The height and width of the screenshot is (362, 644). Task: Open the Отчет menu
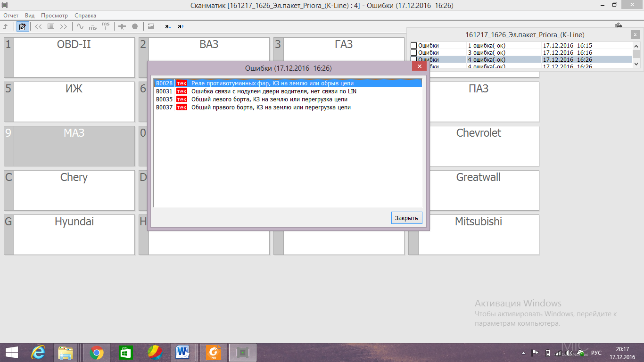(11, 16)
